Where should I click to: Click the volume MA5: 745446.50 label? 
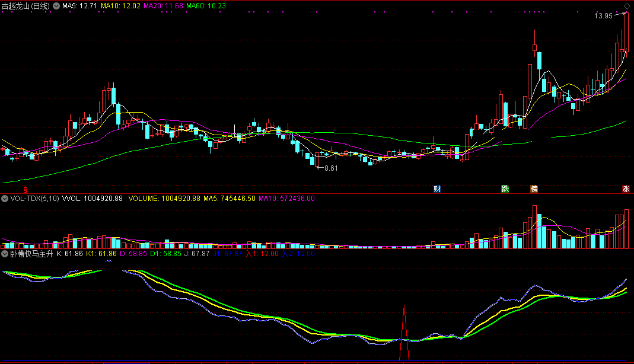tap(230, 199)
